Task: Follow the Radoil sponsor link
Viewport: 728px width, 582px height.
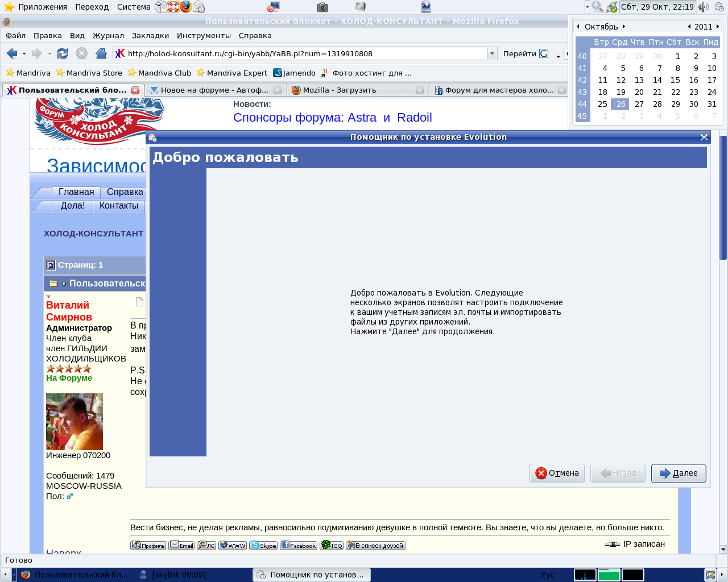Action: tap(414, 118)
